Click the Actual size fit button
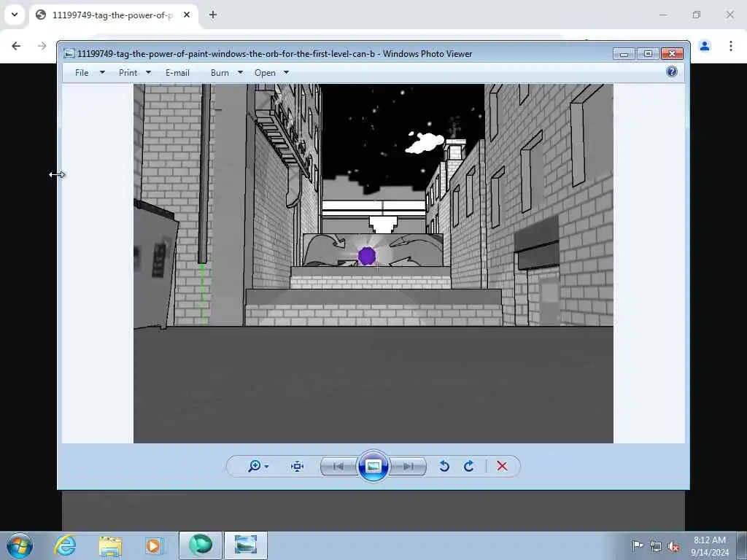Image resolution: width=747 pixels, height=560 pixels. click(297, 466)
